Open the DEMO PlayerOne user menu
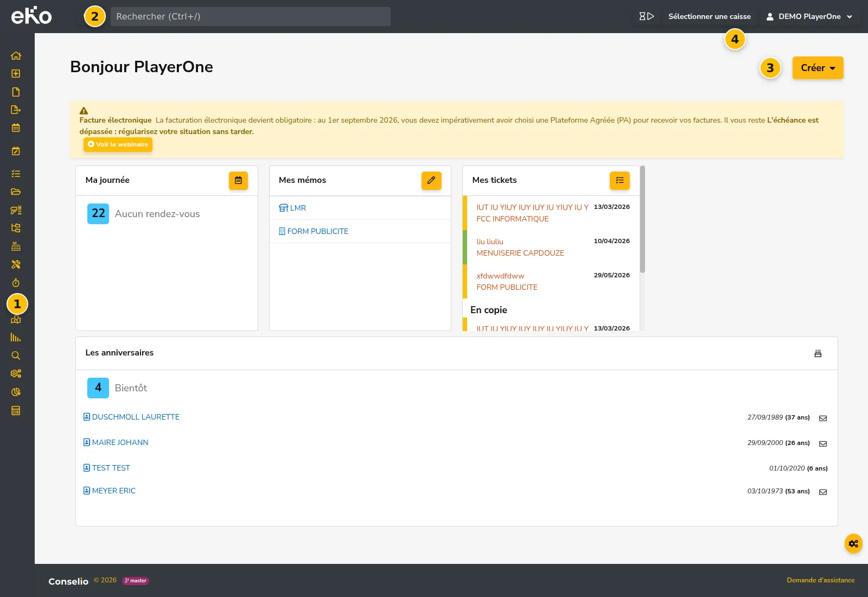 (809, 16)
